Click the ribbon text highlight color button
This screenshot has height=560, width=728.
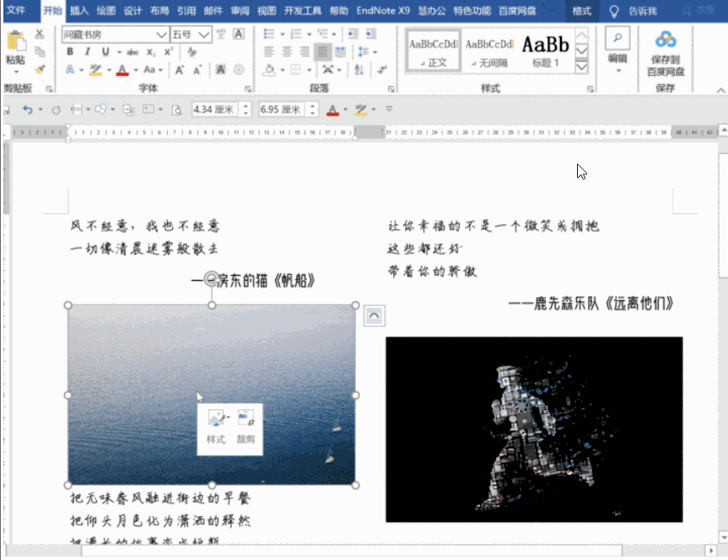pos(95,70)
